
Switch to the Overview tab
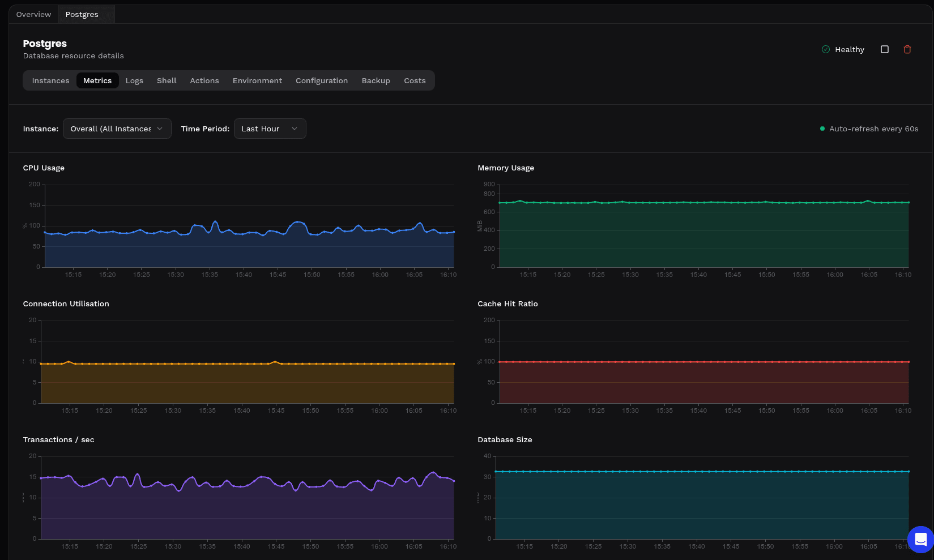point(33,14)
